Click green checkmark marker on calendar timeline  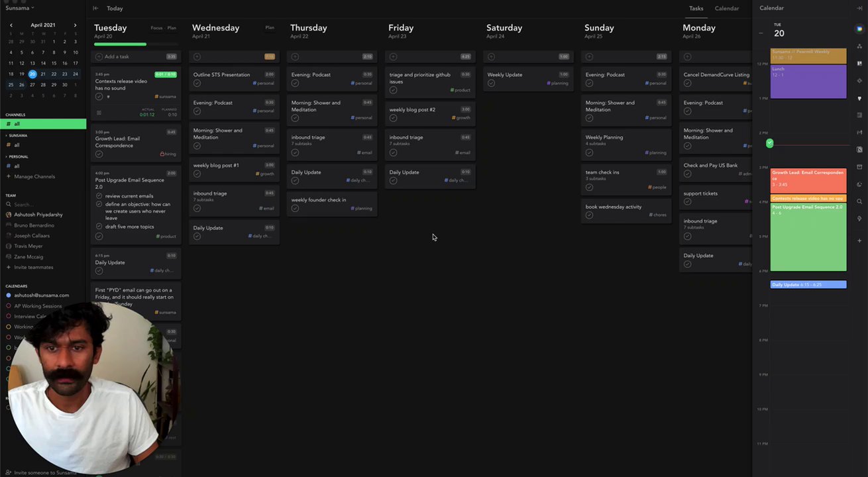(769, 143)
